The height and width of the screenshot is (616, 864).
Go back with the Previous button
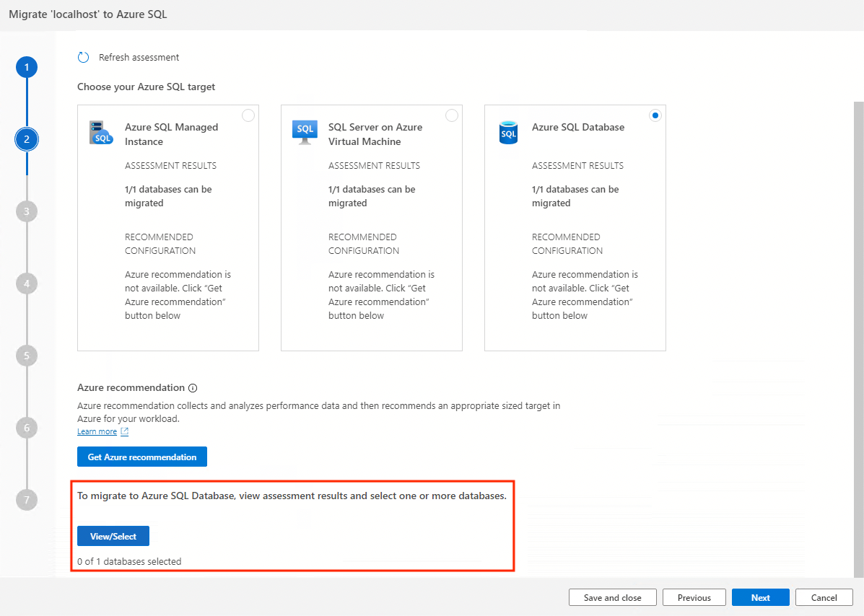(x=694, y=598)
